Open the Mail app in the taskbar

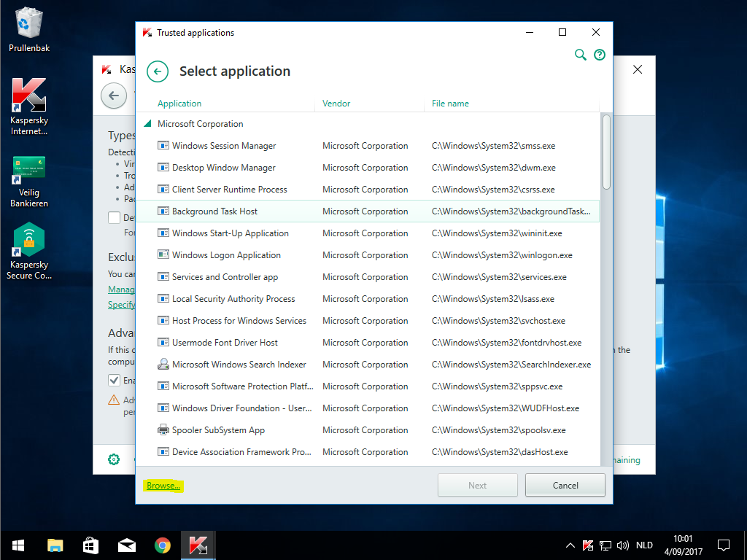[x=127, y=545]
